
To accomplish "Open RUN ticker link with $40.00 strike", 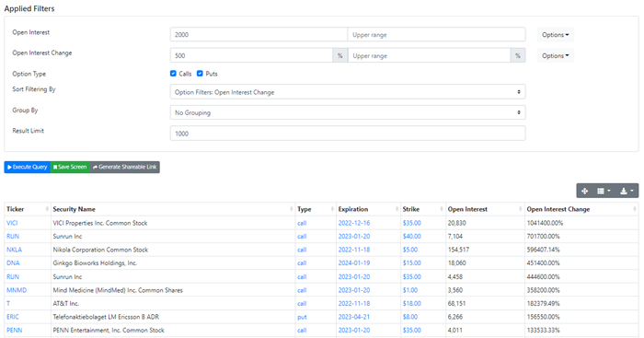I will (x=13, y=237).
